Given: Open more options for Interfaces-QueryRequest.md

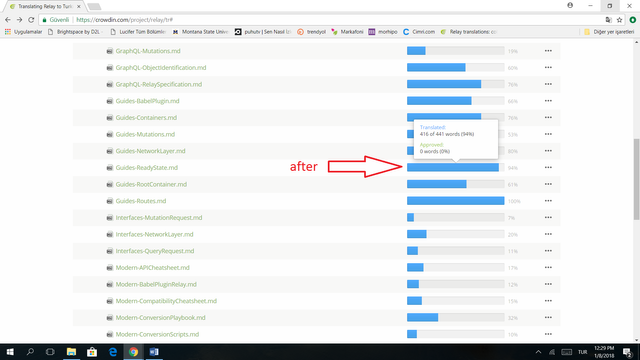Looking at the screenshot, I should click(548, 251).
